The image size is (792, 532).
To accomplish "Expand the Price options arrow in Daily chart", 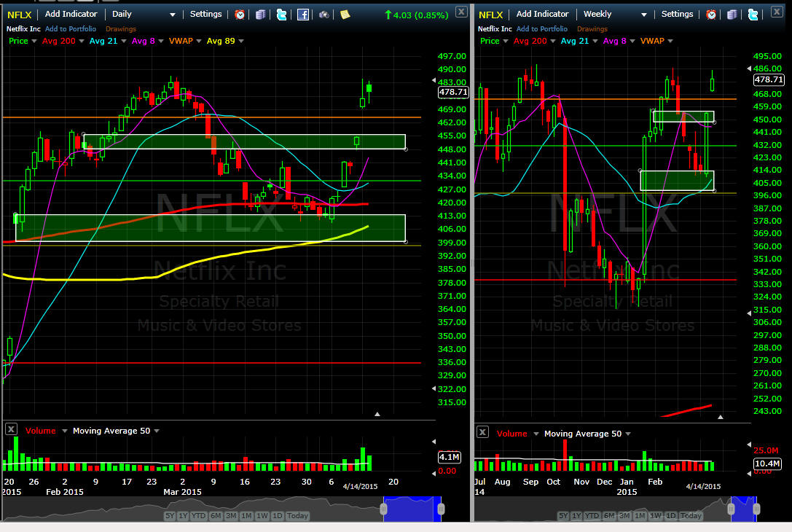I will [x=34, y=41].
